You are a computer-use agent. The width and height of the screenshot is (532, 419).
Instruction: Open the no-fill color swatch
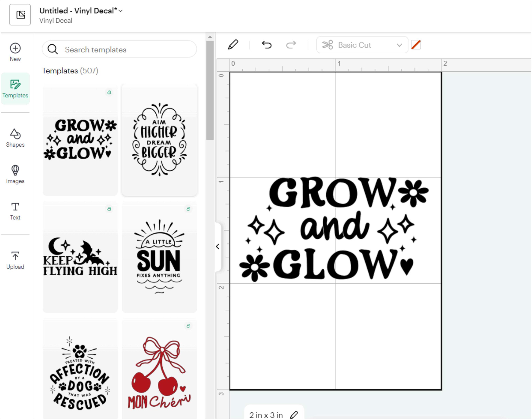click(x=416, y=45)
